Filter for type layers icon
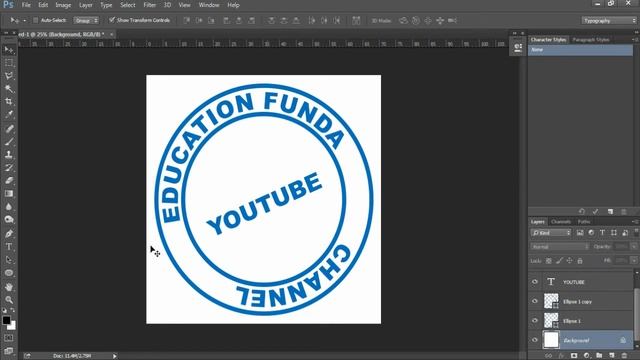640x360 pixels. click(x=602, y=233)
